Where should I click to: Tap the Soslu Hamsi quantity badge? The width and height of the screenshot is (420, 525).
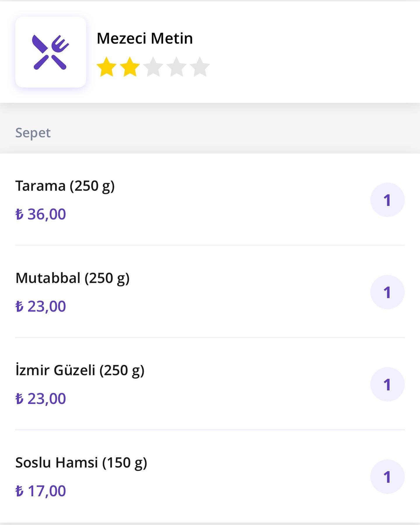click(387, 477)
